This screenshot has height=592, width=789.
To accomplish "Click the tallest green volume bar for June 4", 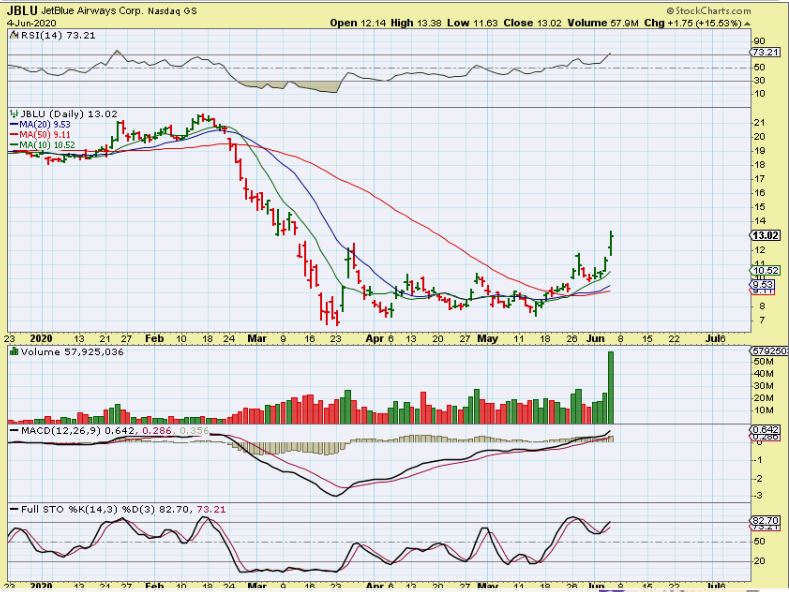I will tap(611, 387).
